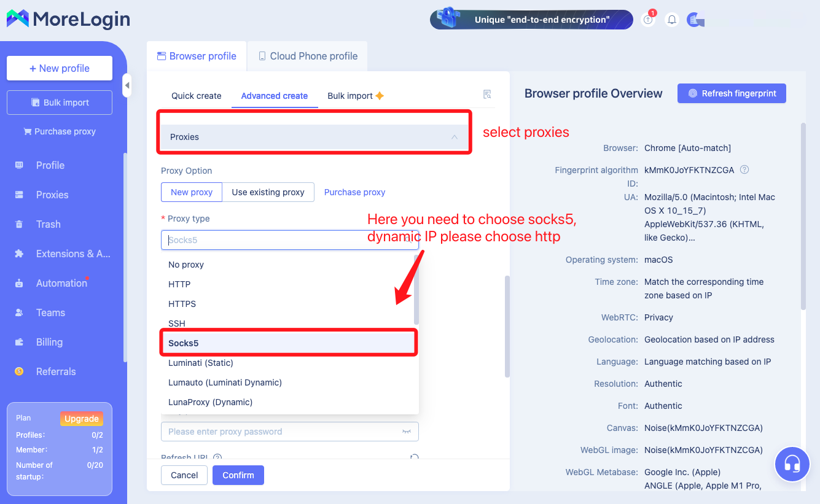Click the Refresh fingerprint button

pyautogui.click(x=732, y=93)
